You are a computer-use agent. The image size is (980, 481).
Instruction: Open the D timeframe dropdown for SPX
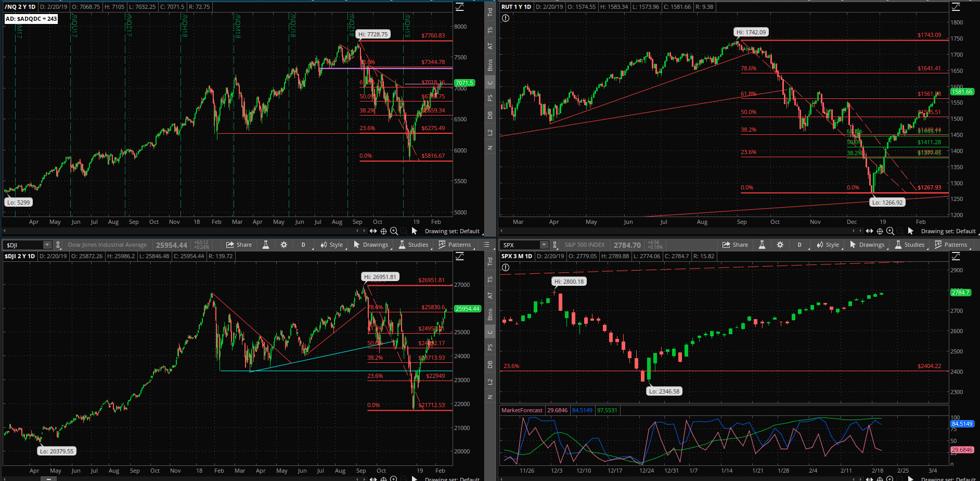tap(800, 245)
